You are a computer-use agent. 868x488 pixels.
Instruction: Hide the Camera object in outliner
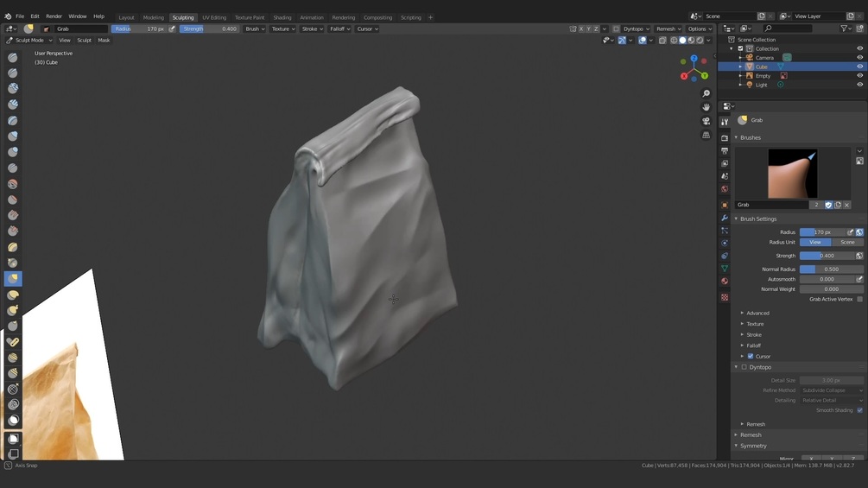click(859, 58)
